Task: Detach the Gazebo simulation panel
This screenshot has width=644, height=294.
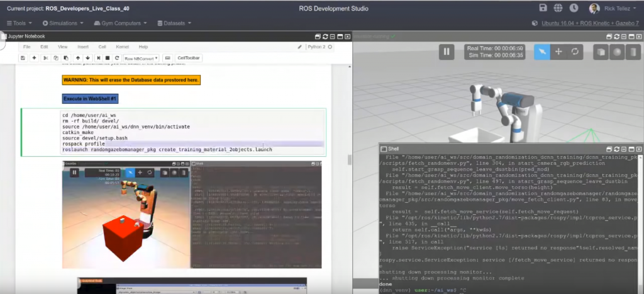Action: click(609, 37)
